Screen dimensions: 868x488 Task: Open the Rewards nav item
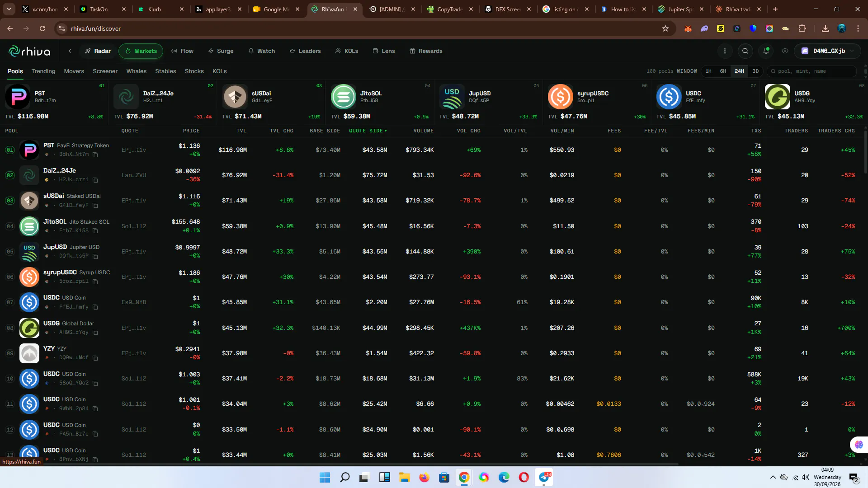click(x=426, y=51)
